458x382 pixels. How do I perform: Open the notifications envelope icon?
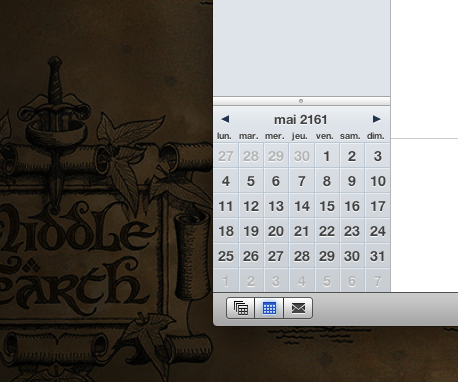point(298,308)
